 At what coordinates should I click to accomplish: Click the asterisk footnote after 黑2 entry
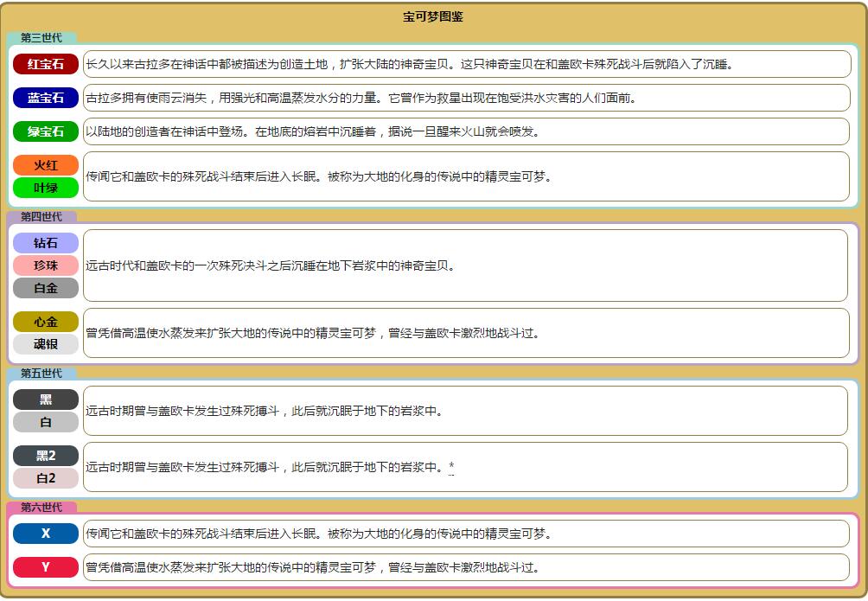click(451, 467)
